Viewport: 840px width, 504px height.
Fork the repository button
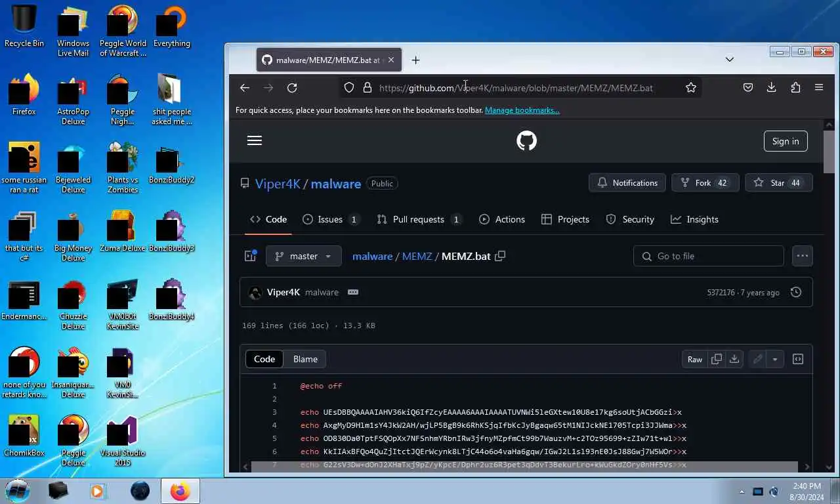pyautogui.click(x=705, y=182)
